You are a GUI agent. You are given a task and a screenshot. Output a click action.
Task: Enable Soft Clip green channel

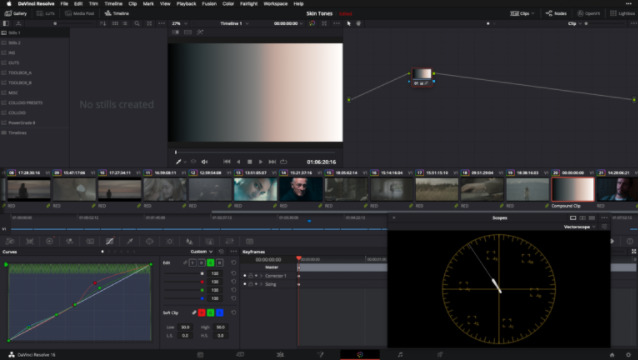[210, 313]
